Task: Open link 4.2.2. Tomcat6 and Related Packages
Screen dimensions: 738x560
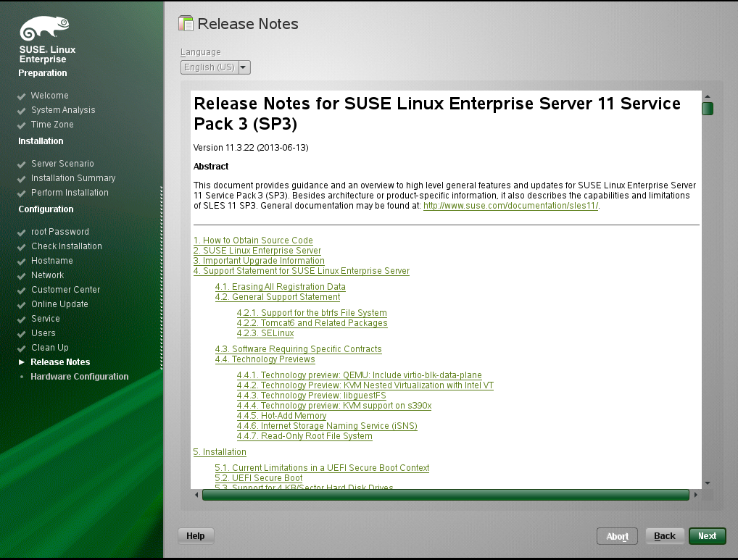Action: [x=312, y=323]
